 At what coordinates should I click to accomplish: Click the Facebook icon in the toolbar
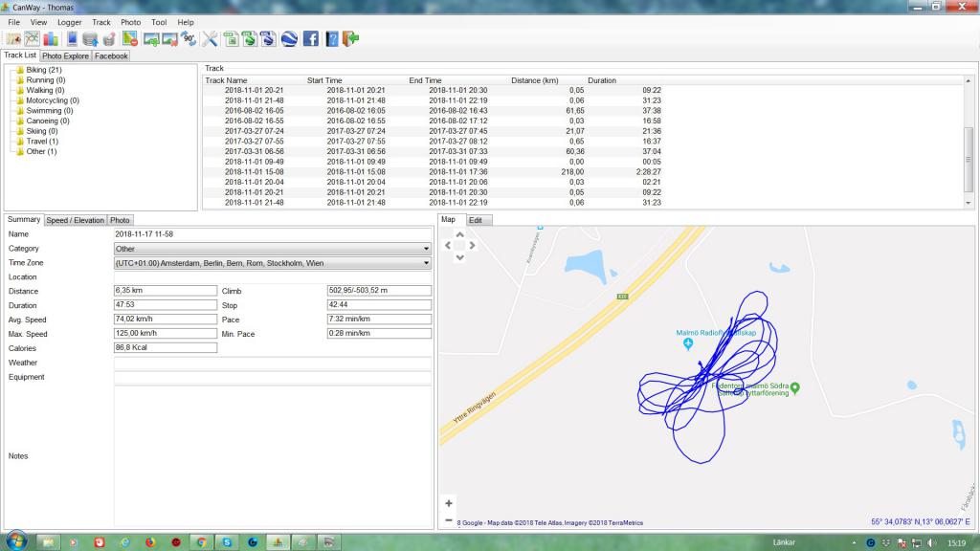311,39
